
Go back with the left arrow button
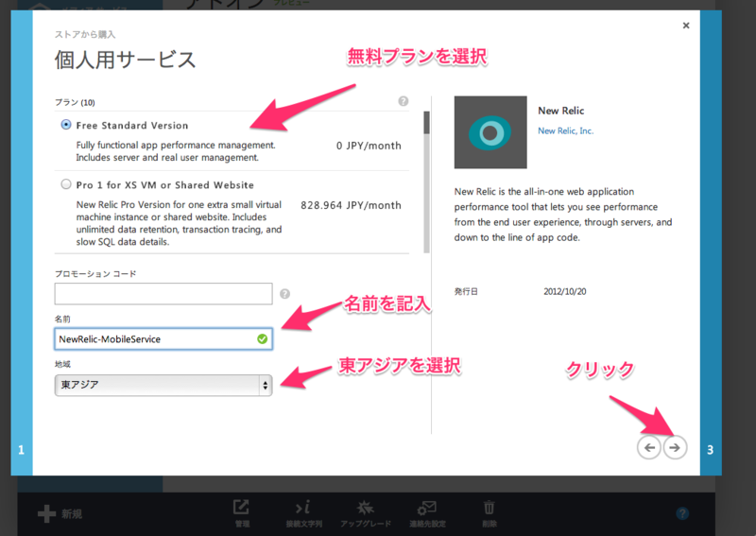[x=649, y=448]
